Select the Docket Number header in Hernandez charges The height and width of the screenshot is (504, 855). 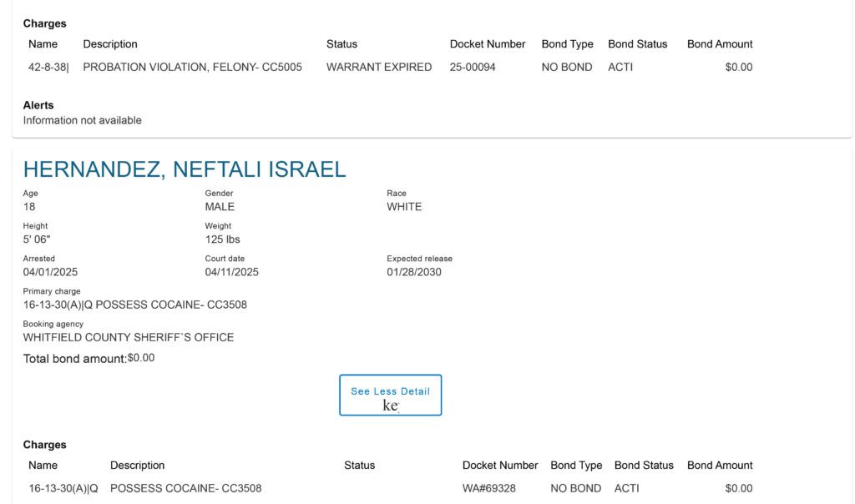pos(500,466)
